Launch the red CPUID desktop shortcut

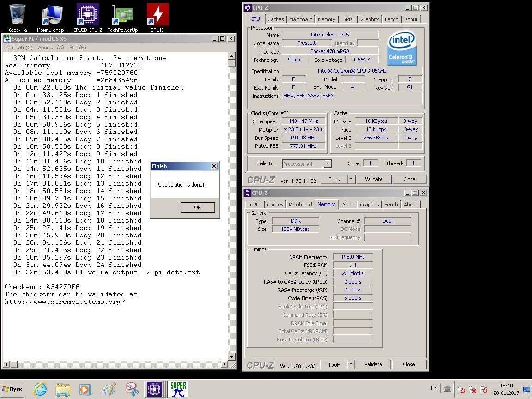(157, 18)
